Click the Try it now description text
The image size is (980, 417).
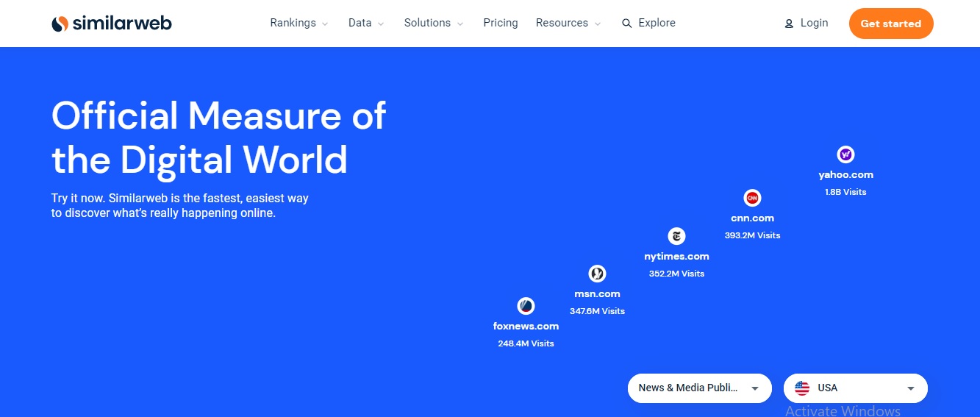pos(180,206)
